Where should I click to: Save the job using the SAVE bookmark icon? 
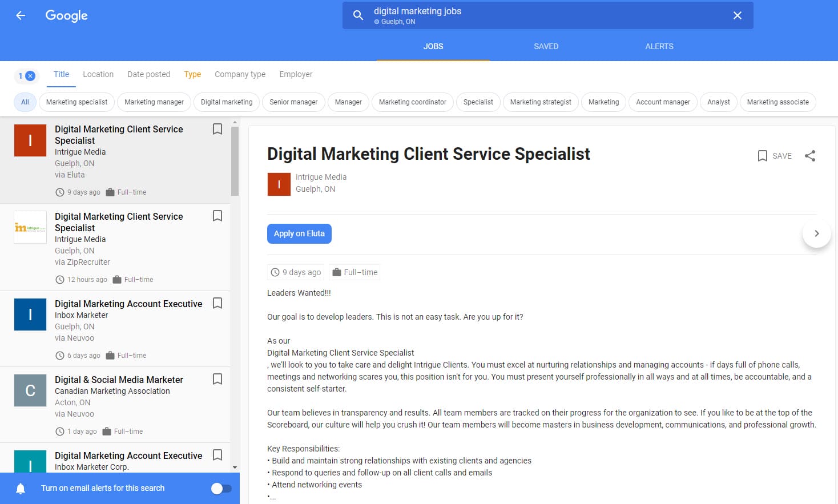pos(762,155)
